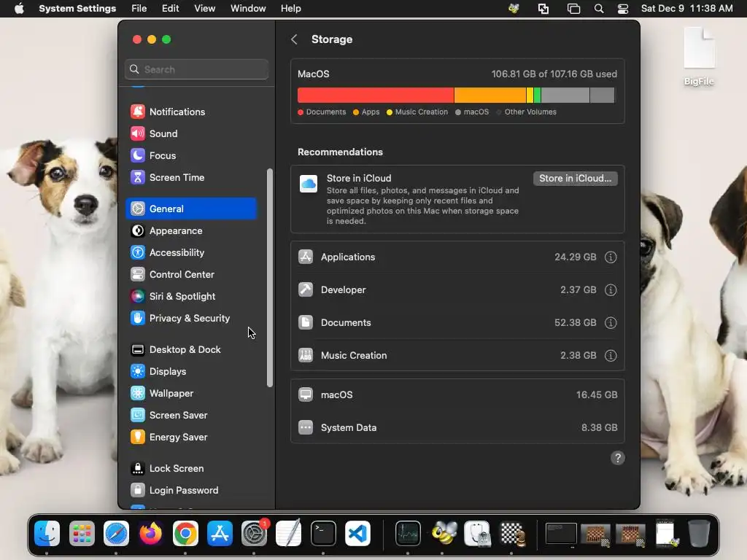Open App Store from the Dock
The image size is (747, 560).
click(220, 533)
